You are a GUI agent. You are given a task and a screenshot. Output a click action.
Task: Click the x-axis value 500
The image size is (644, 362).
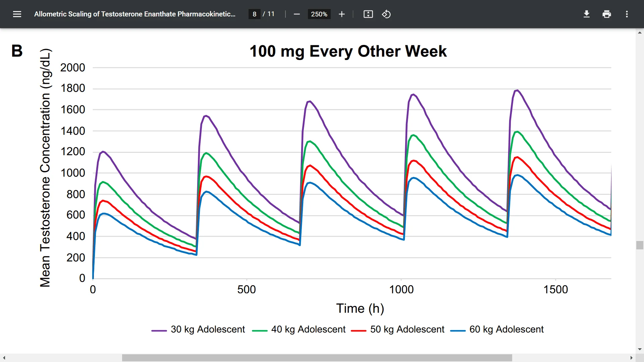[x=247, y=290]
